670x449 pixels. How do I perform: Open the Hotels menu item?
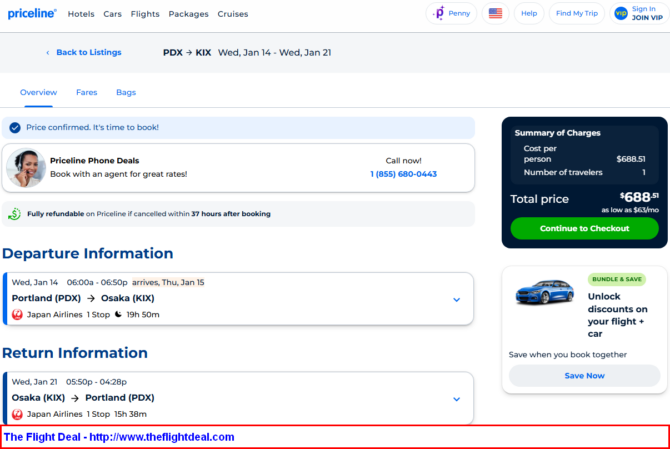tap(81, 14)
